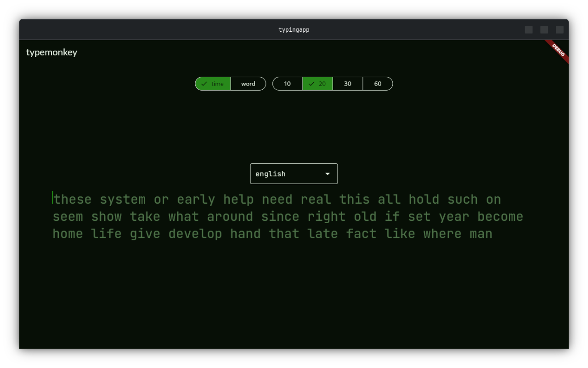
Task: Click the typingapp window title
Action: pos(294,30)
